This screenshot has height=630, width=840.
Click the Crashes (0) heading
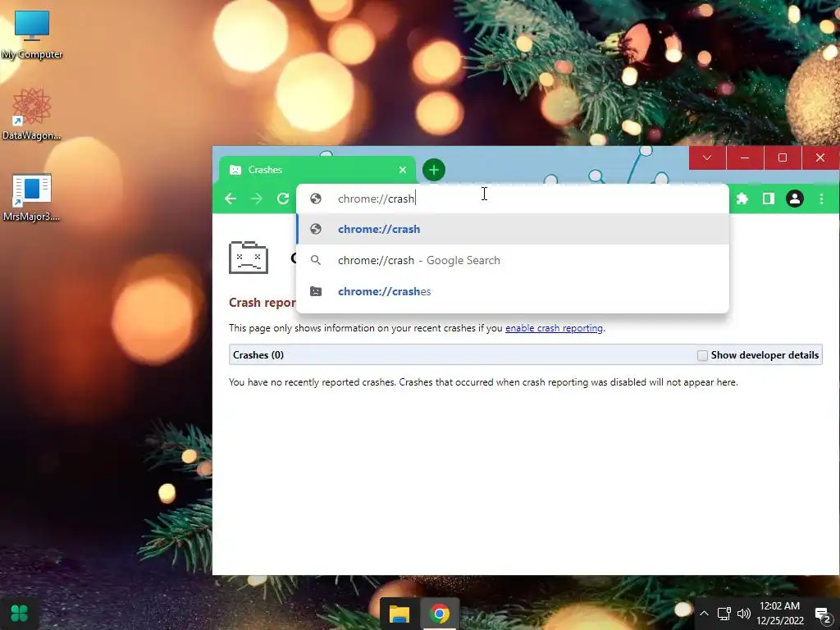pyautogui.click(x=258, y=355)
